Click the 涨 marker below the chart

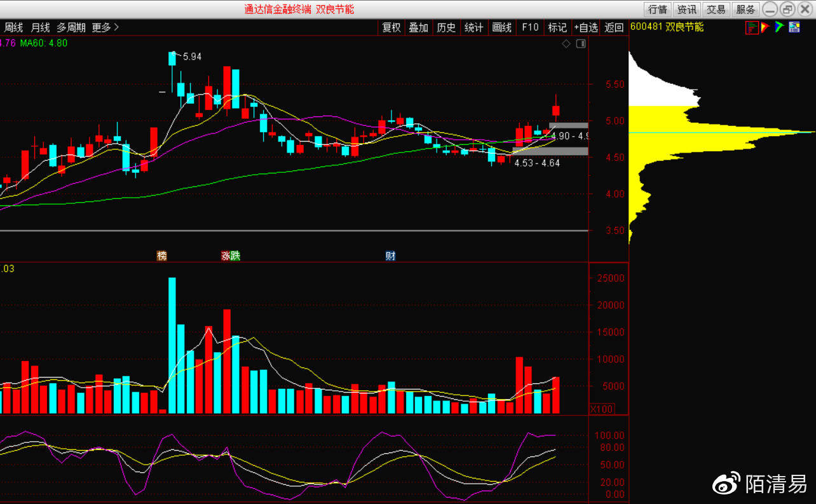pyautogui.click(x=226, y=255)
